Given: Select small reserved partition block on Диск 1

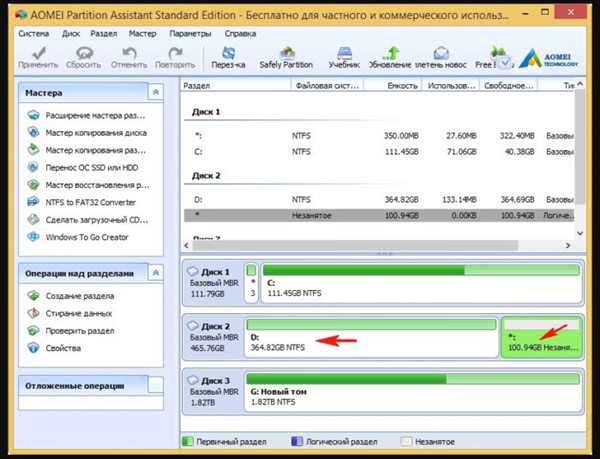Looking at the screenshot, I should pyautogui.click(x=251, y=283).
